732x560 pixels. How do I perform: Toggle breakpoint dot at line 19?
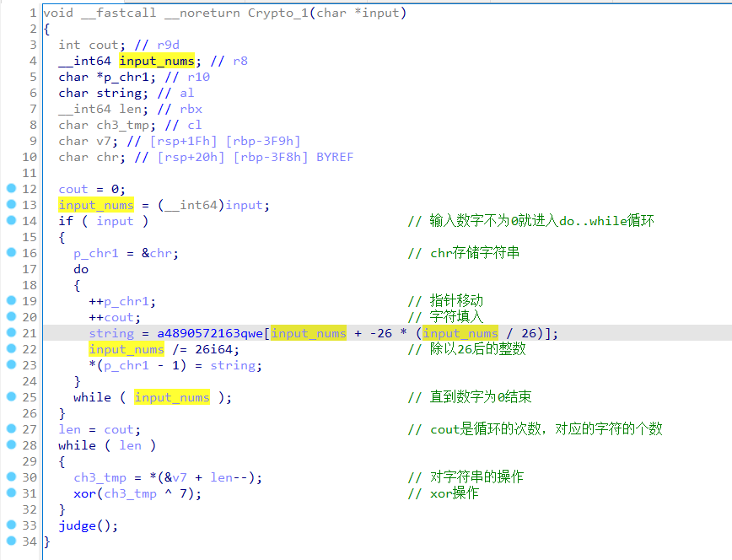pos(11,301)
